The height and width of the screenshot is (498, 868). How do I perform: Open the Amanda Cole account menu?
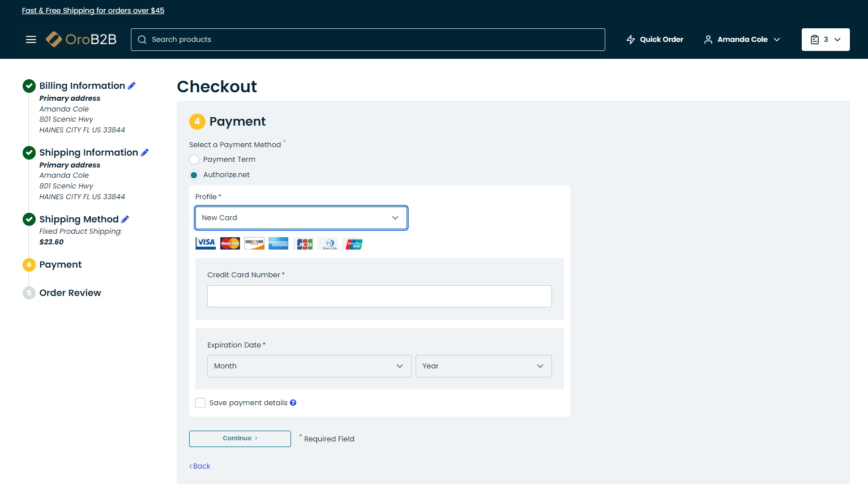pos(742,40)
